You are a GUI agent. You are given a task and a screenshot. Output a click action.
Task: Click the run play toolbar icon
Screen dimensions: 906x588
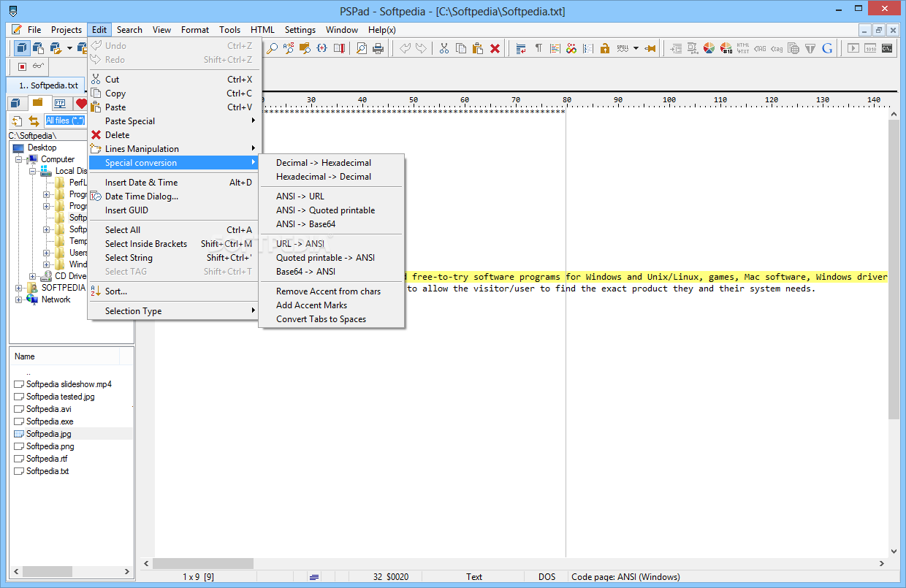853,48
